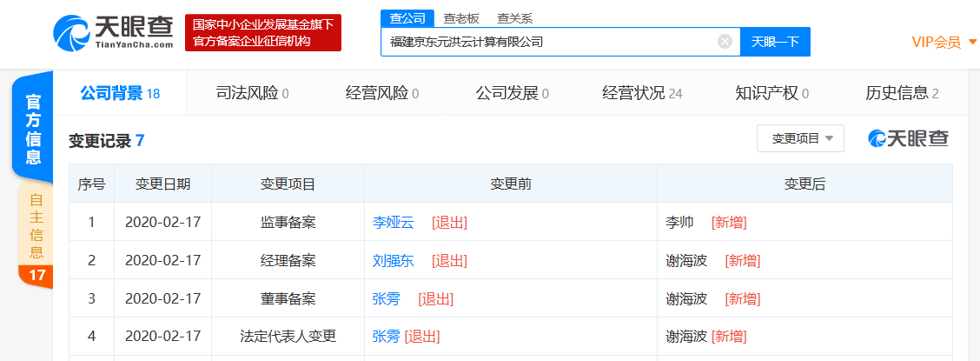Open the 司法风险 tab
The height and width of the screenshot is (361, 980).
click(x=252, y=94)
